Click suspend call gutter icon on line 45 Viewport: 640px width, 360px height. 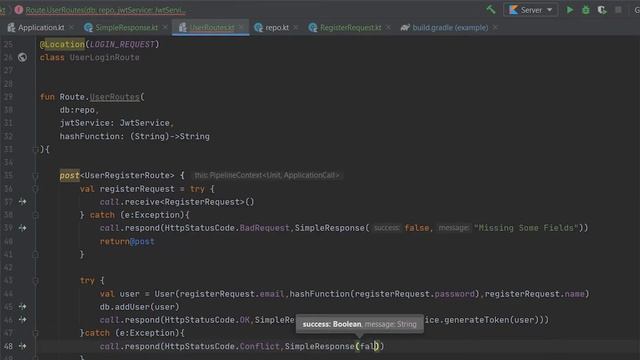22,307
